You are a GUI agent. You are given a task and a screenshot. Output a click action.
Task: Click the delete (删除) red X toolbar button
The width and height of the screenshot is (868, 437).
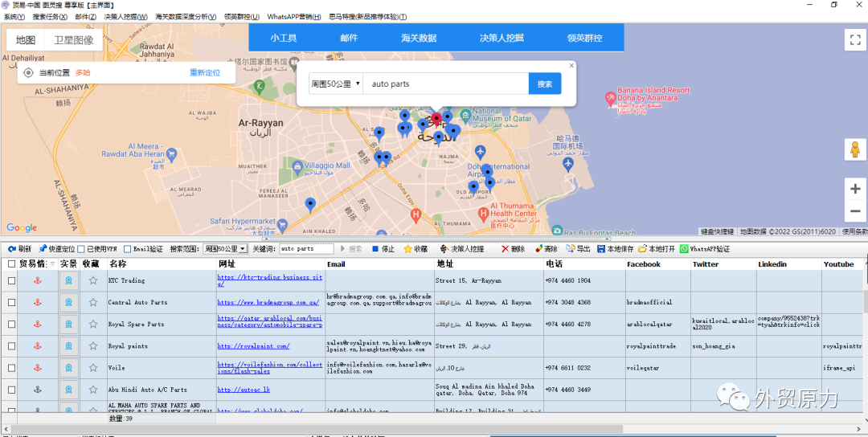[513, 249]
